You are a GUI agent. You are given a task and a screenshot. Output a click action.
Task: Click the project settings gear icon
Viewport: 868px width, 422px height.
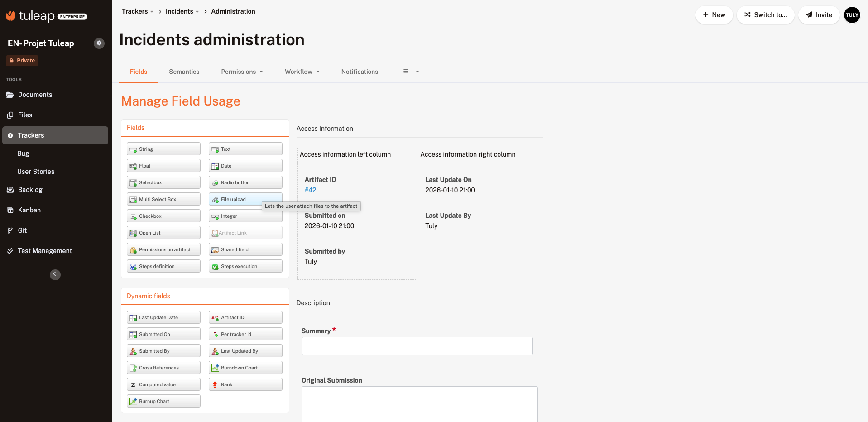click(x=99, y=43)
